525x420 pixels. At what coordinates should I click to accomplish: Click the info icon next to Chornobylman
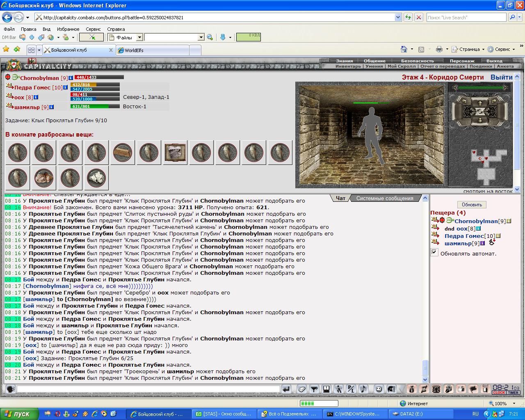(x=71, y=78)
